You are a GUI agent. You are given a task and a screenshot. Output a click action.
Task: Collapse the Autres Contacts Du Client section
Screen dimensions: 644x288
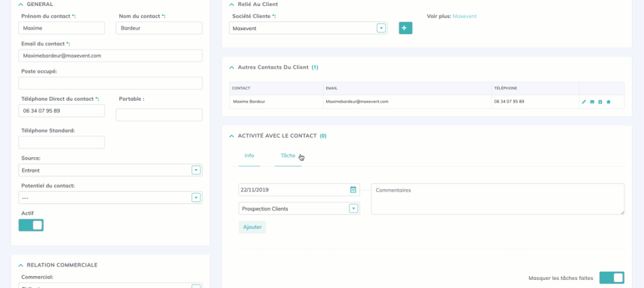tap(231, 67)
